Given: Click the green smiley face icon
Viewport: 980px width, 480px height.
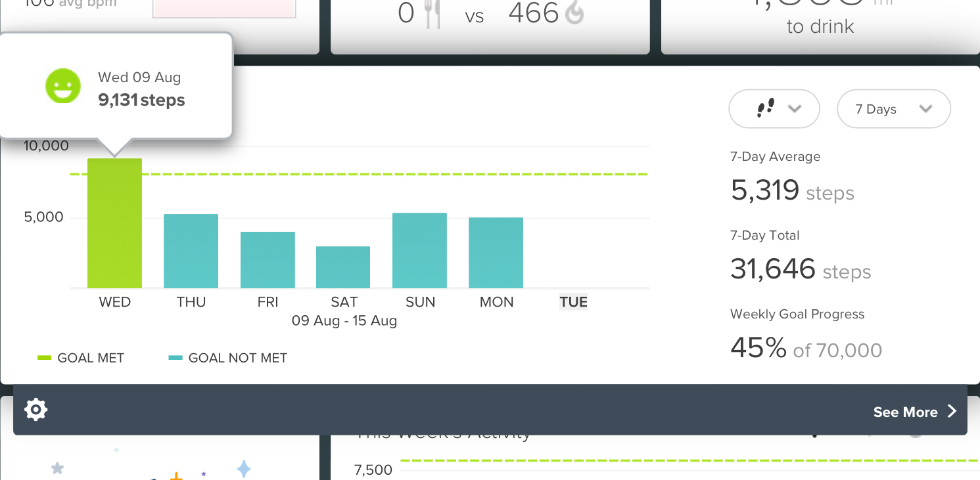Looking at the screenshot, I should (62, 87).
